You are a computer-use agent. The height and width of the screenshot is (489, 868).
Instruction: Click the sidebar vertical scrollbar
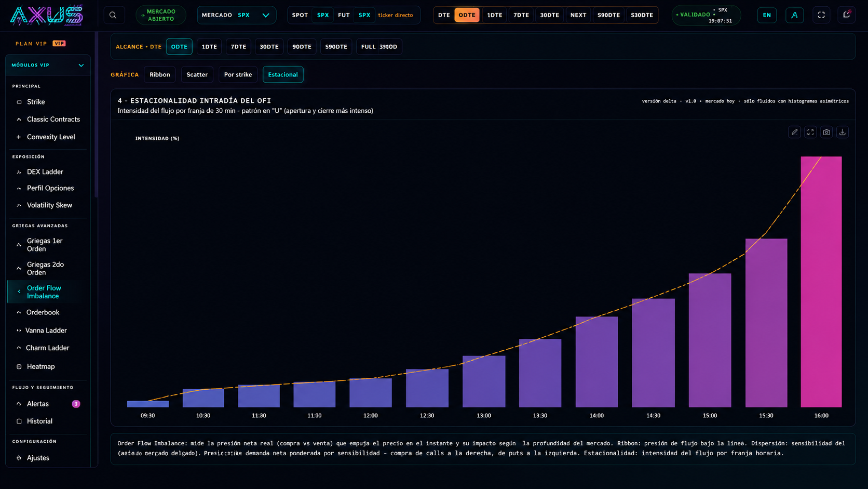click(x=96, y=114)
